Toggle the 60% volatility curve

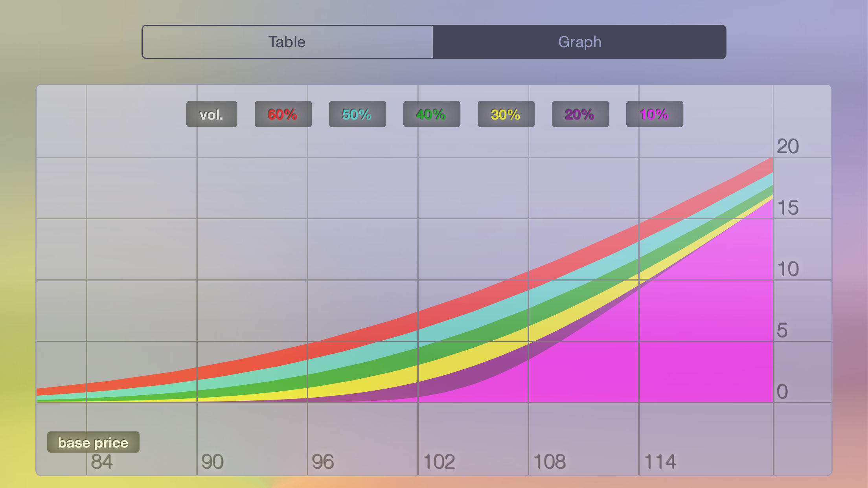click(283, 114)
